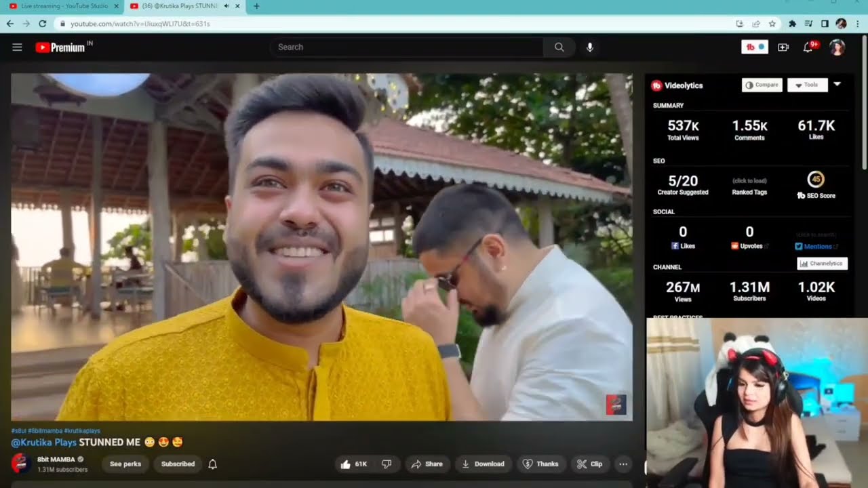The width and height of the screenshot is (868, 488).
Task: Close the Live streaming YouTube Studio tab
Action: click(117, 6)
